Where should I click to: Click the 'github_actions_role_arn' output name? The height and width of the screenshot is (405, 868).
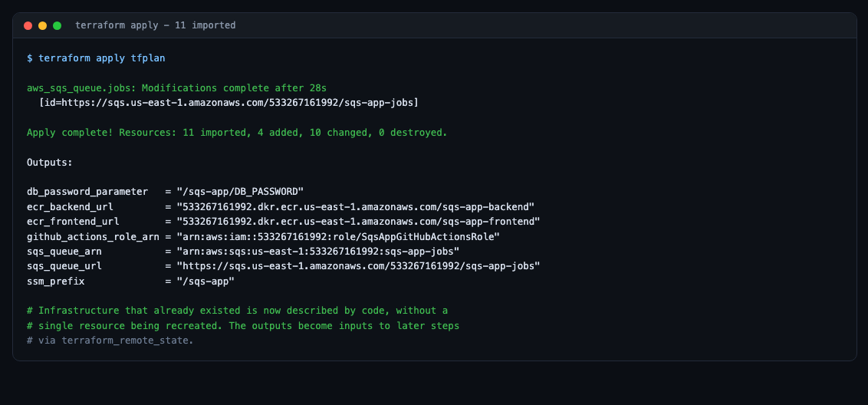[x=93, y=236]
